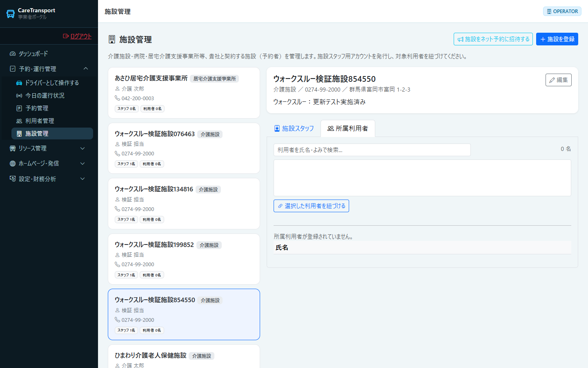588x368 pixels.
Task: Click the 利用者を氏名・よみで検索 search field
Action: 372,150
